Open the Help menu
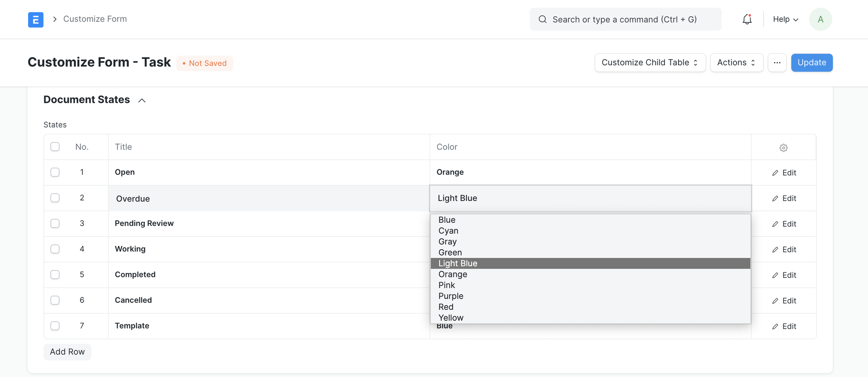 point(785,19)
